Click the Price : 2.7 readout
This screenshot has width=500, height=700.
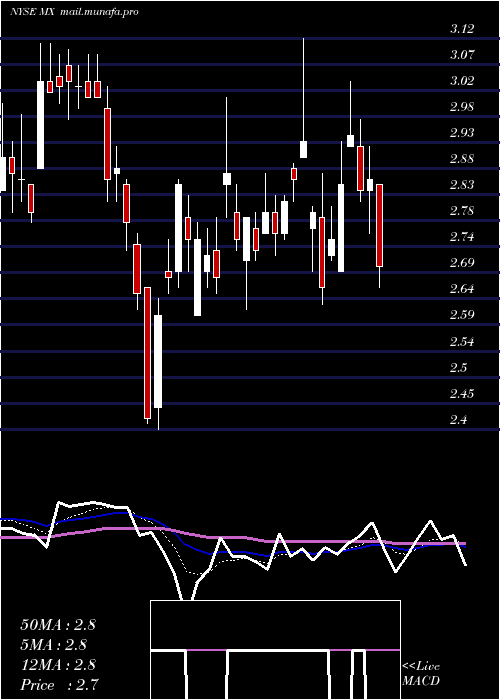tap(60, 685)
